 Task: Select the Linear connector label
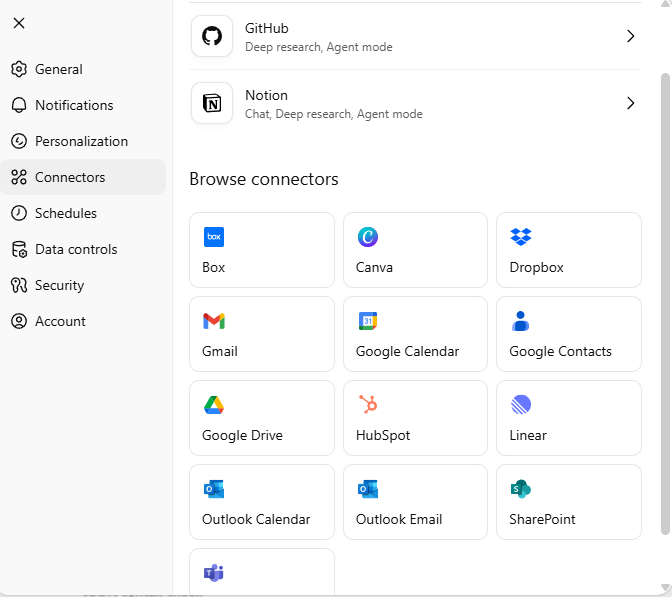point(528,435)
